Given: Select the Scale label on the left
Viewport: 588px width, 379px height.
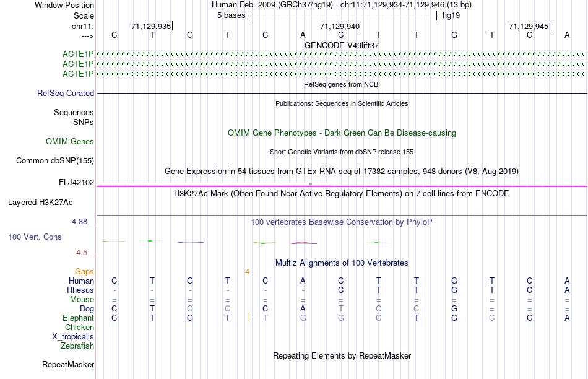Looking at the screenshot, I should click(84, 15).
